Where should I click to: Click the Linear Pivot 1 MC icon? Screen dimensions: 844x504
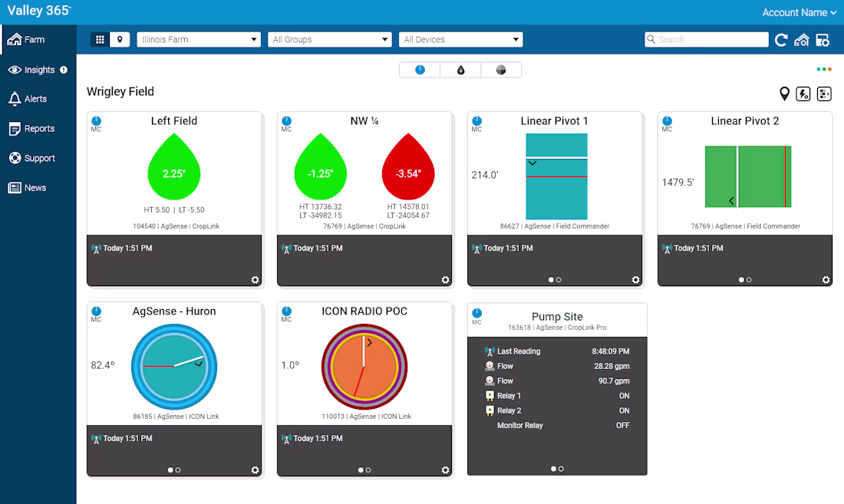pos(477,124)
